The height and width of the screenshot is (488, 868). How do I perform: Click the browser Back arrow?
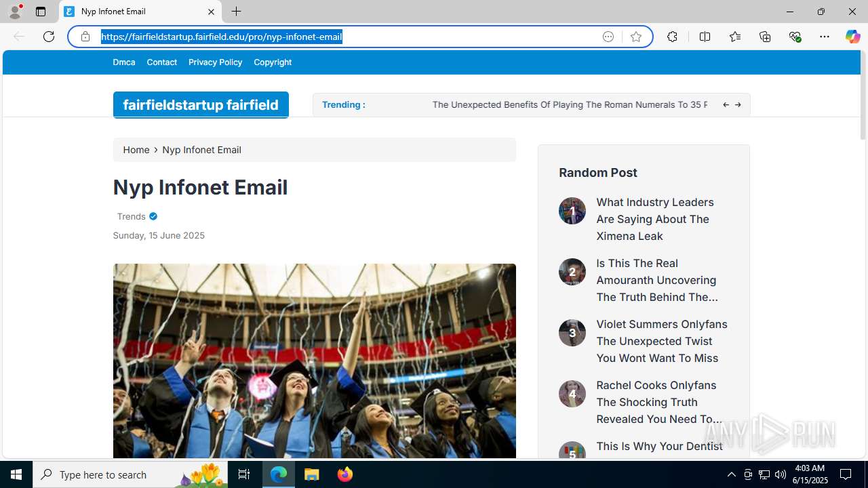click(19, 37)
